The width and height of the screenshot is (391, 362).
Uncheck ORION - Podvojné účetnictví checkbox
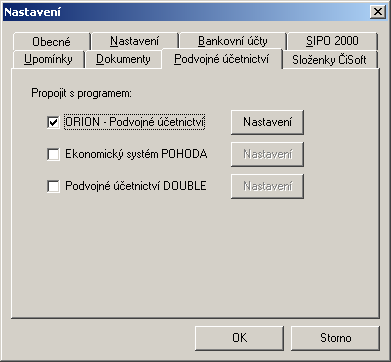pos(53,122)
